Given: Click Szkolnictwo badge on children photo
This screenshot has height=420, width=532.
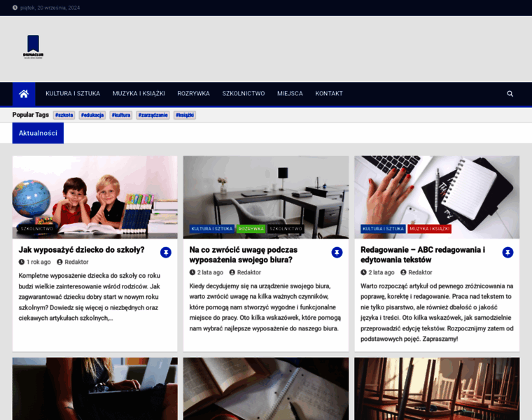Looking at the screenshot, I should 36,229.
